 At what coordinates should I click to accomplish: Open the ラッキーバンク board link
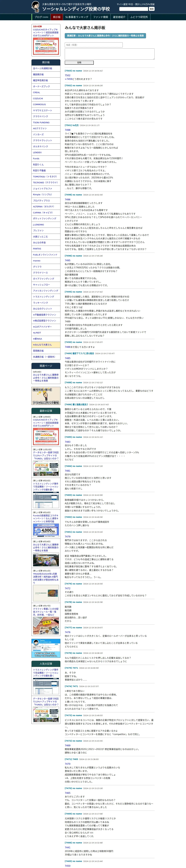coord(46,303)
